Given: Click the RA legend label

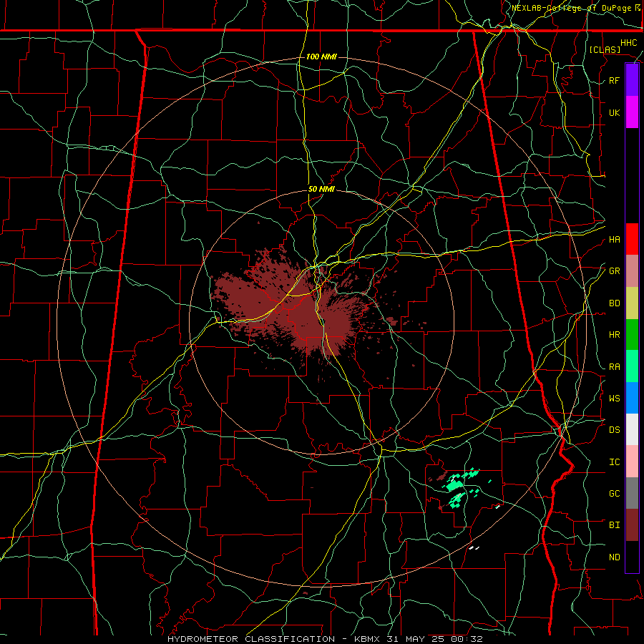Looking at the screenshot, I should coord(614,367).
